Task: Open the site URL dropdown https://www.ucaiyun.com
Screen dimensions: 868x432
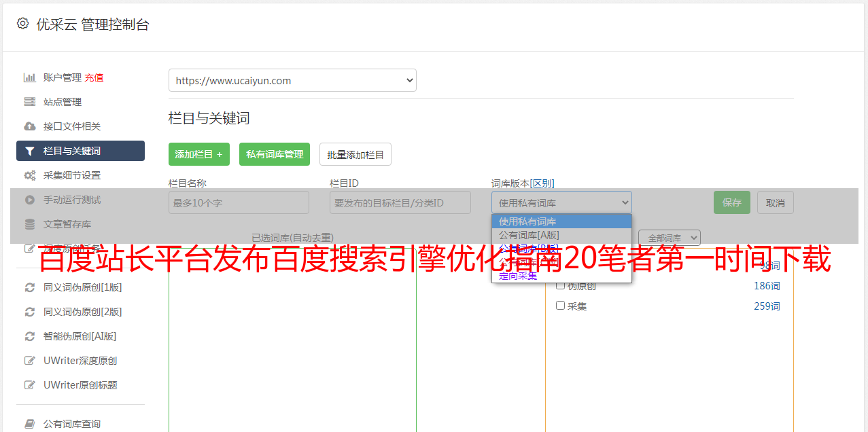Action: [292, 80]
